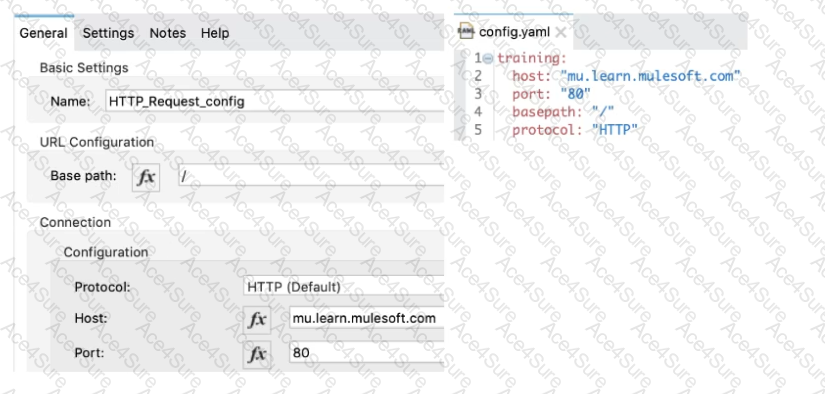The width and height of the screenshot is (825, 394).
Task: Switch to the Settings tab
Action: [108, 33]
